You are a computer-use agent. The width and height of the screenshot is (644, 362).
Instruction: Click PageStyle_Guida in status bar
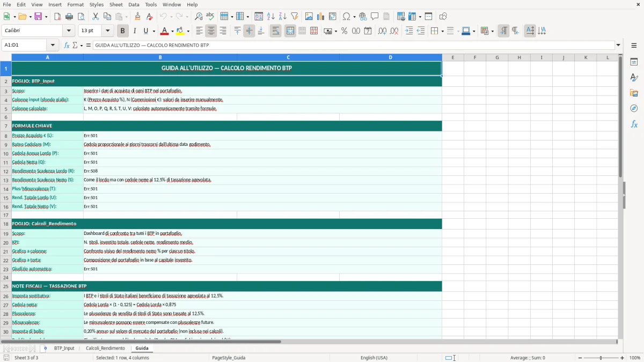coord(229,358)
